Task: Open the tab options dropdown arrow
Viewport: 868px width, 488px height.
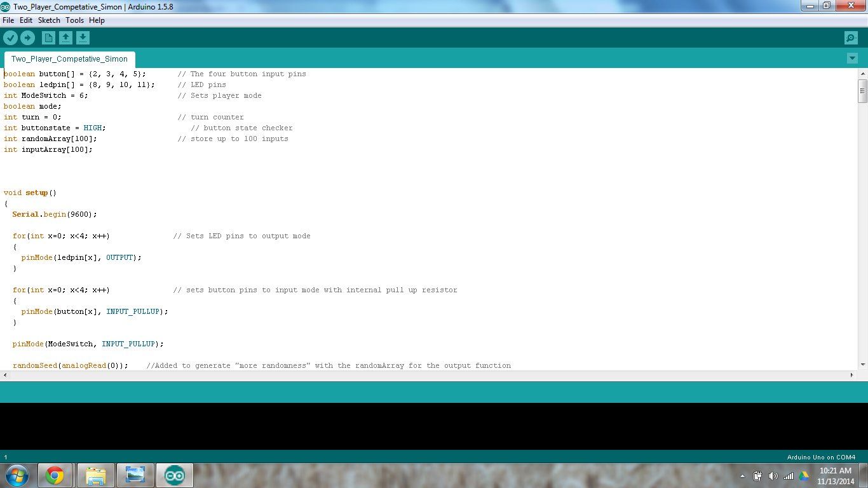Action: [x=852, y=58]
